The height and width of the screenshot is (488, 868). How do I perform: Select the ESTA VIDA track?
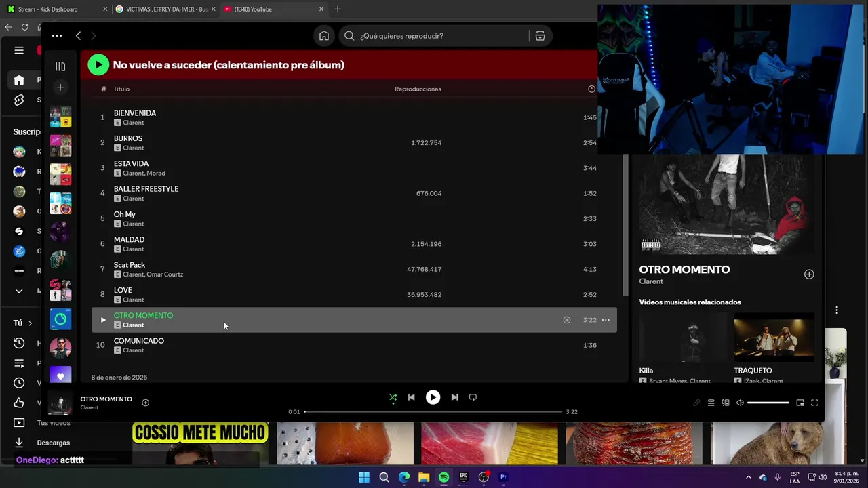(x=354, y=167)
